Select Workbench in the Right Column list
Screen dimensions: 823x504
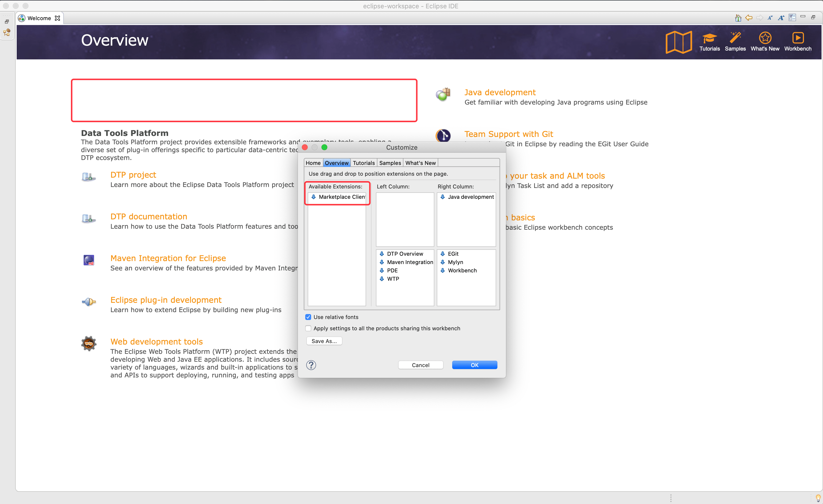(x=466, y=270)
